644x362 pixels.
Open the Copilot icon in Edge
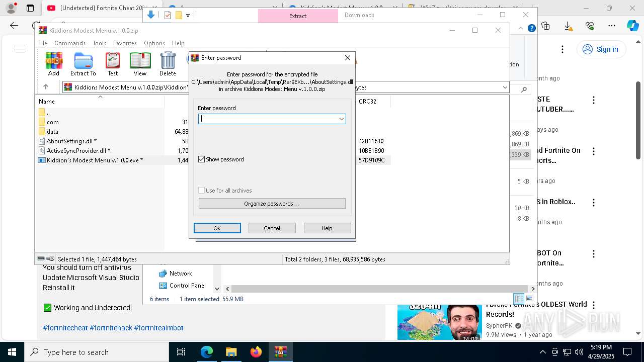click(632, 26)
